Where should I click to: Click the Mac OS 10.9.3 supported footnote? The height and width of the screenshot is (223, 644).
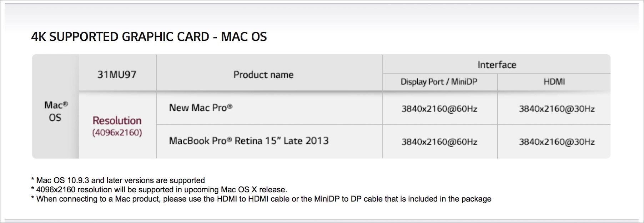(118, 180)
